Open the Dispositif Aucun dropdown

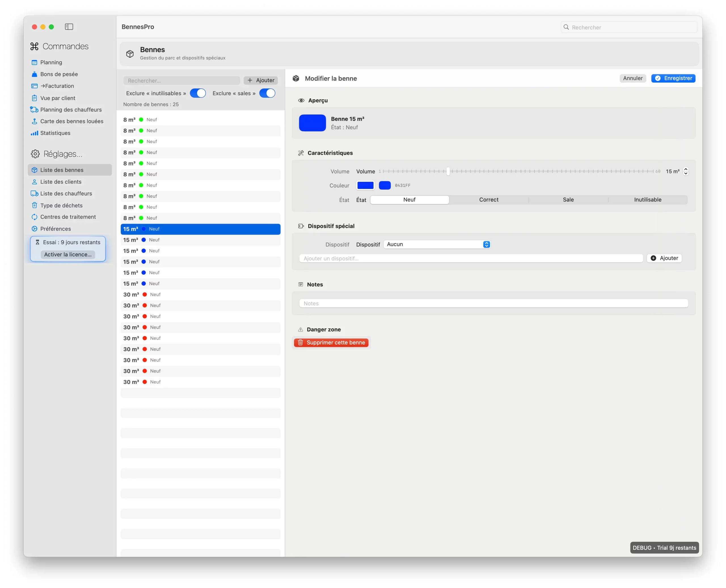pos(437,245)
